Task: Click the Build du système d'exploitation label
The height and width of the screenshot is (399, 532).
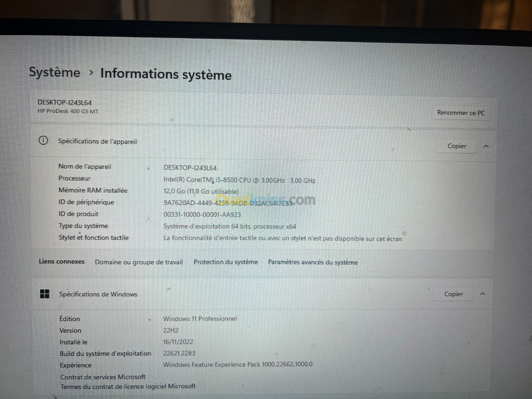Action: [x=105, y=353]
